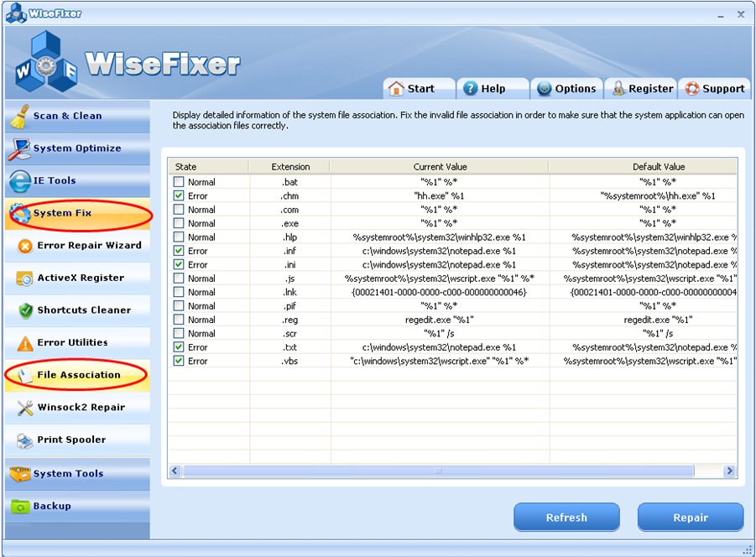Click the horizontal scrollbar left arrow

point(175,471)
